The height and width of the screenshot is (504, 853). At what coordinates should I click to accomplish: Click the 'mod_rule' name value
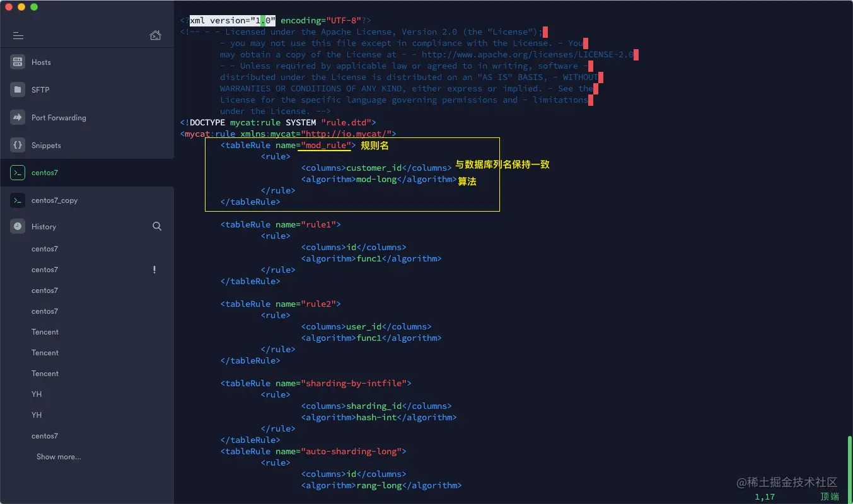click(x=326, y=146)
